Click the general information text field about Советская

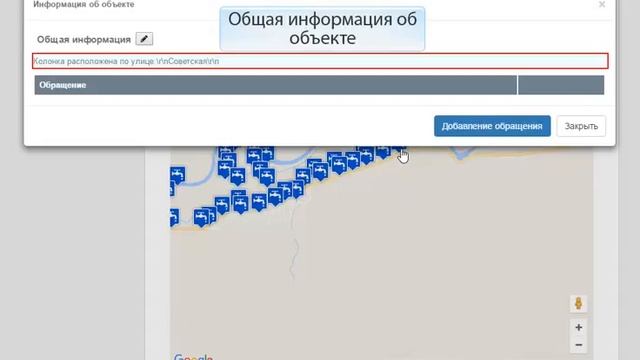coord(320,61)
